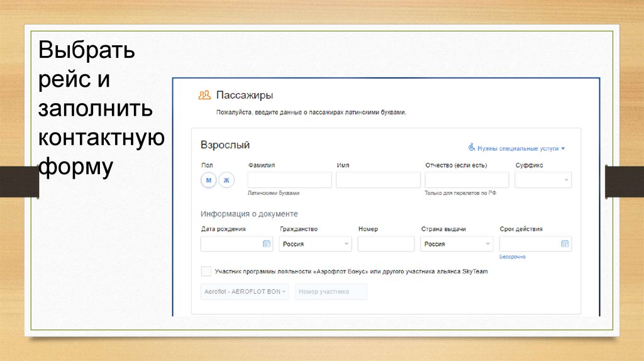
Task: Click the Пассажиры heading text
Action: point(245,95)
